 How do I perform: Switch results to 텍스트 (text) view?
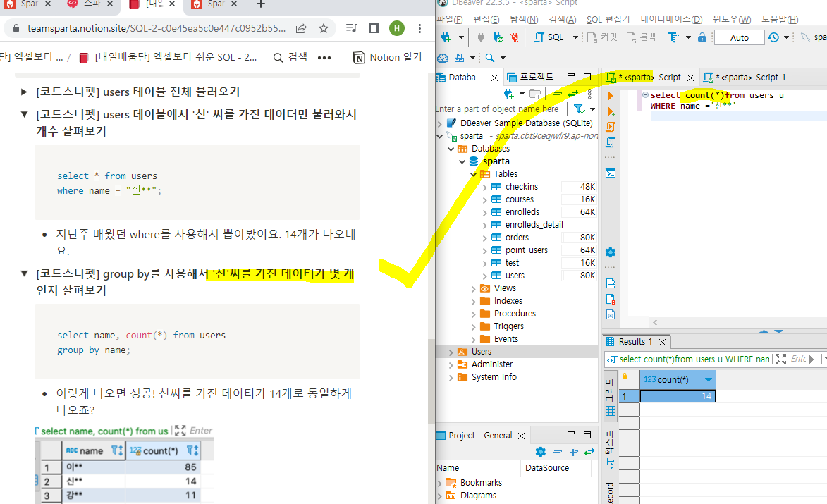[611, 450]
